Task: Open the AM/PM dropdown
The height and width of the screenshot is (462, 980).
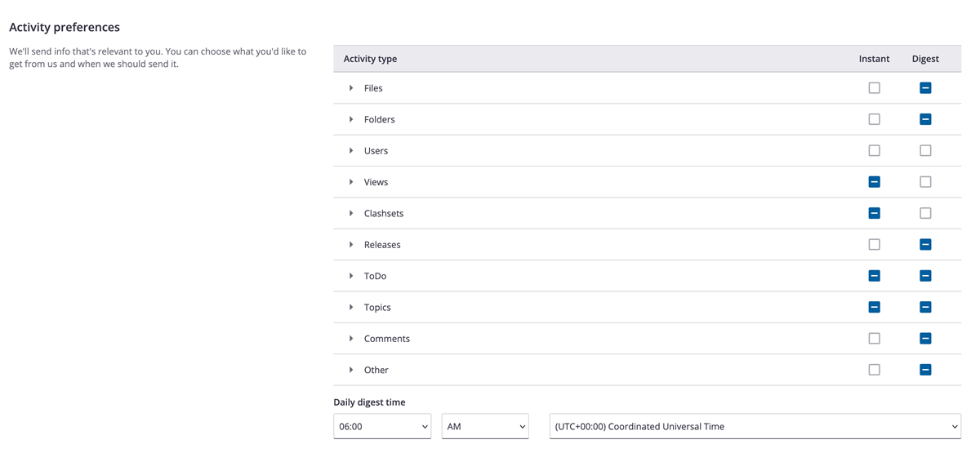Action: click(x=485, y=426)
